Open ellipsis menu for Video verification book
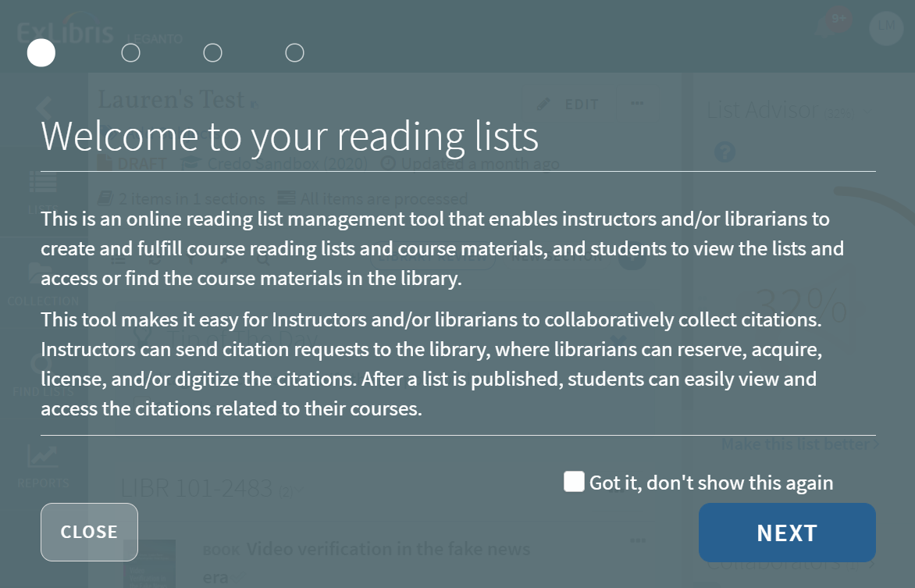 tap(638, 540)
